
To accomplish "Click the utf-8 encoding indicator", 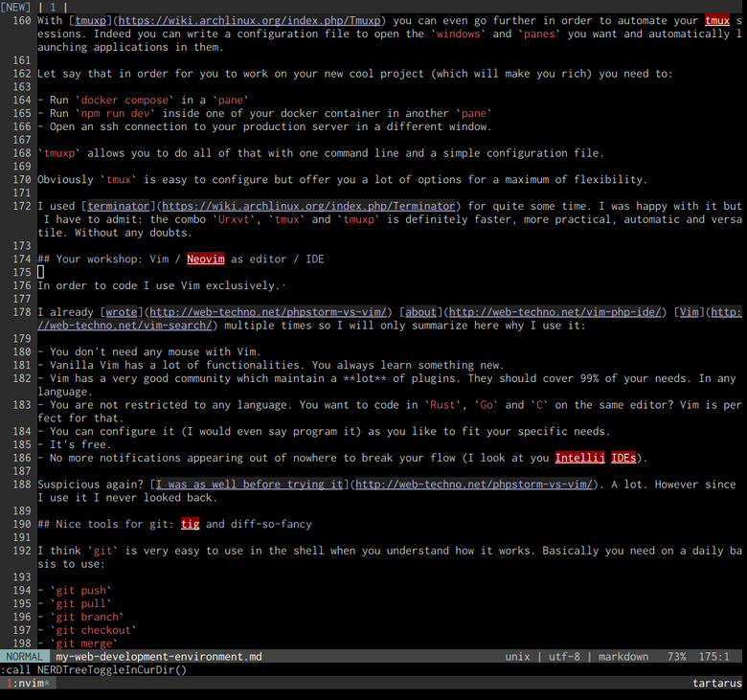I will 564,657.
